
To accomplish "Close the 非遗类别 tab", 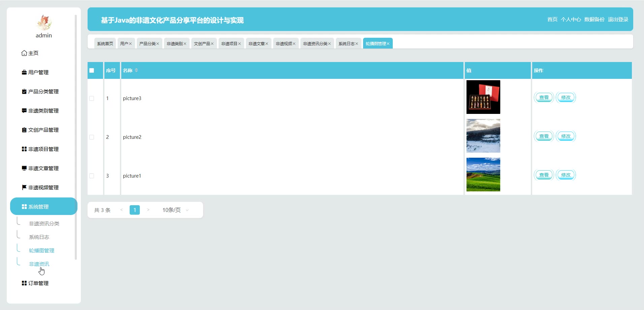I will point(185,44).
